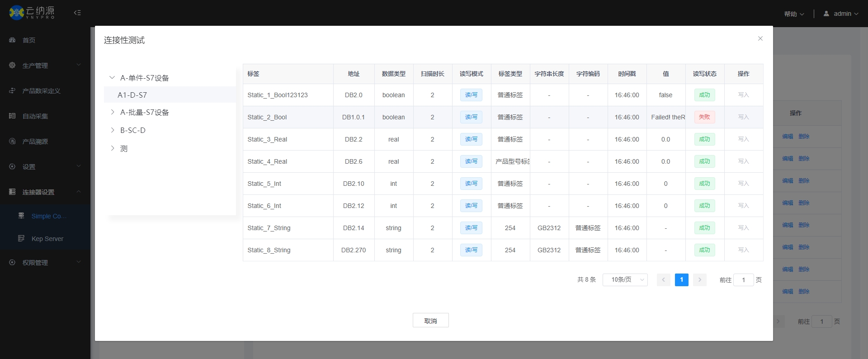868x359 pixels.
Task: Open the 10条/页 page size dropdown
Action: [625, 280]
